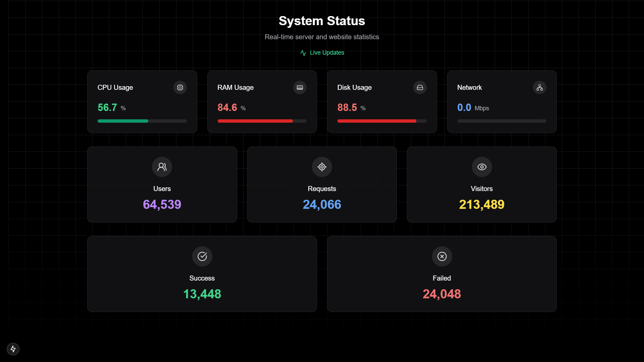Click the 213,489 visitors count
The image size is (644, 362).
tap(481, 204)
